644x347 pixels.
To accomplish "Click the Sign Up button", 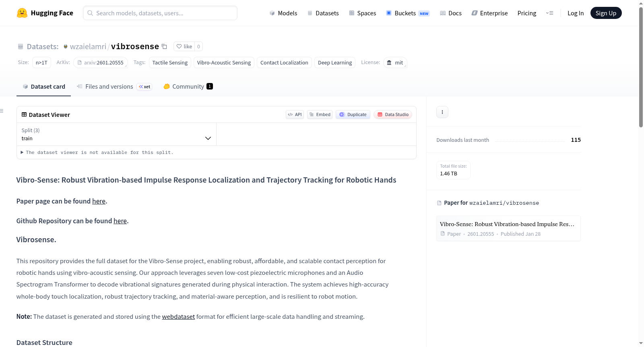I will tap(606, 13).
